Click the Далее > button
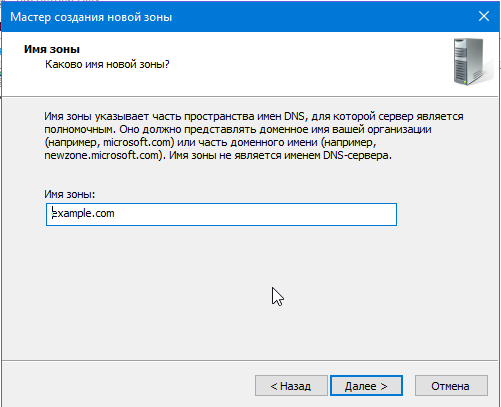 tap(366, 386)
